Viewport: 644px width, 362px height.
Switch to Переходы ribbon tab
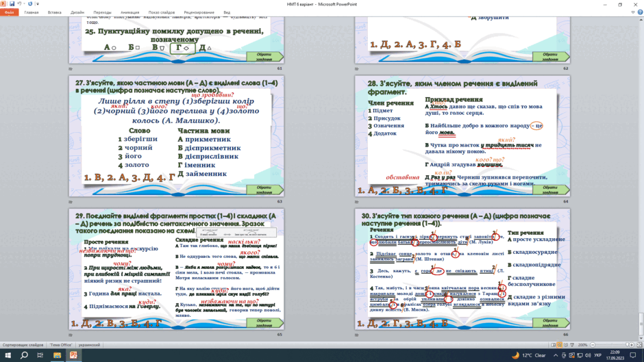pos(102,12)
